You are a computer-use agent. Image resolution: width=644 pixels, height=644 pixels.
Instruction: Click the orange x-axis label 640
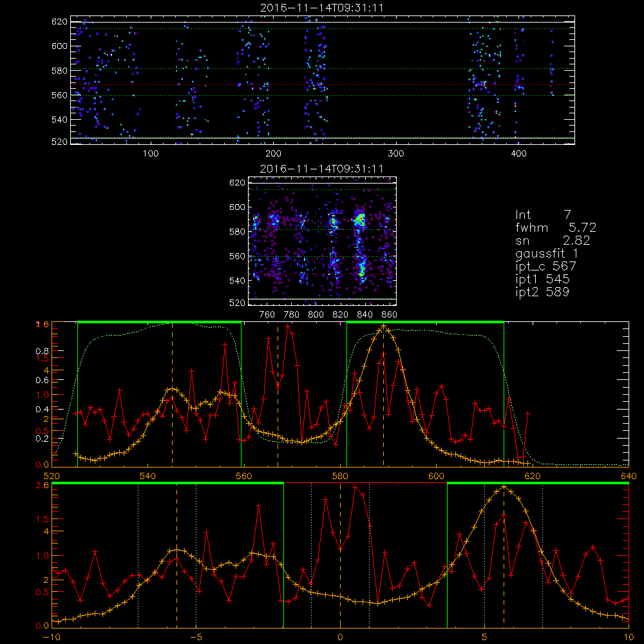point(629,477)
